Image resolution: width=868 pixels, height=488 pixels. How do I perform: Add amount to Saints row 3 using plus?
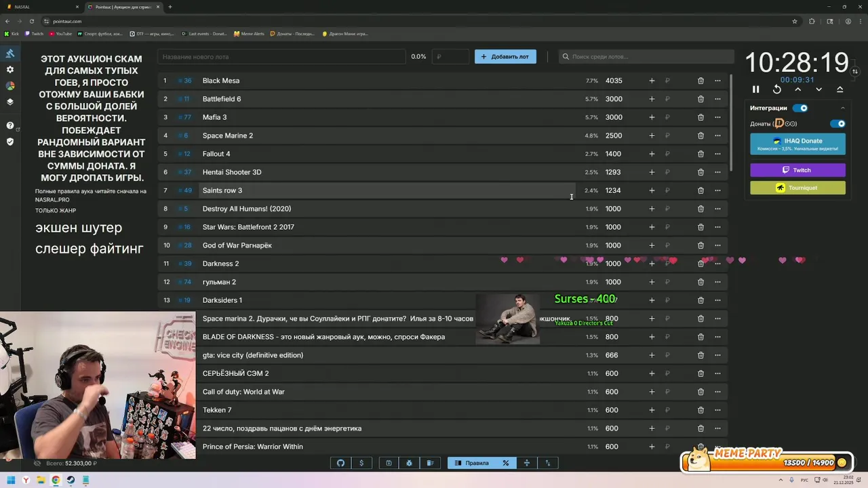pos(652,190)
